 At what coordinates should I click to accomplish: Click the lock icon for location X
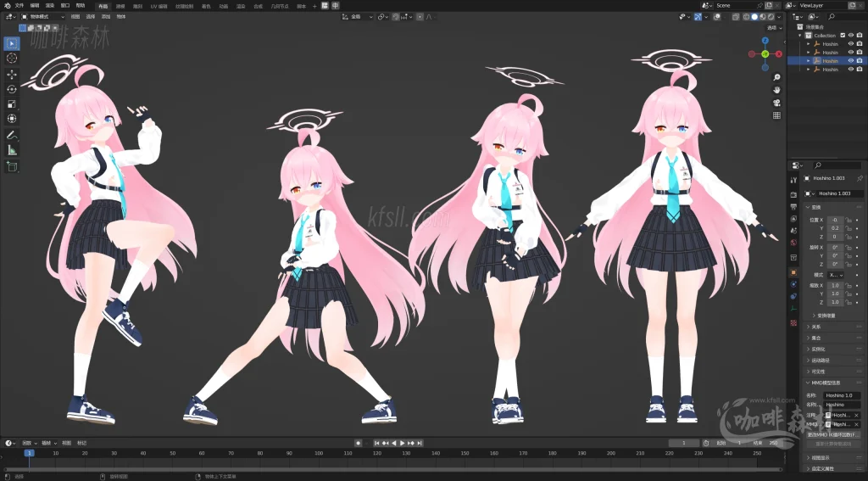[848, 220]
